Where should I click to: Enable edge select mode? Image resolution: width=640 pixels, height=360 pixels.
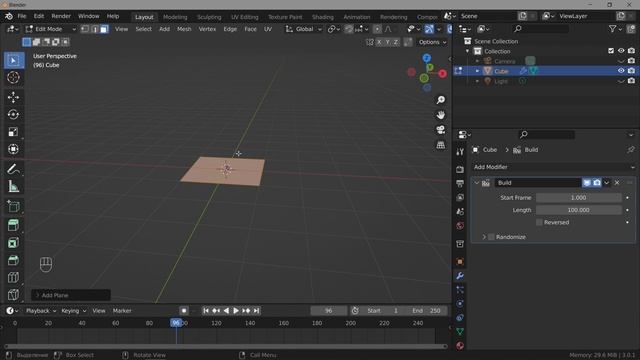click(95, 29)
